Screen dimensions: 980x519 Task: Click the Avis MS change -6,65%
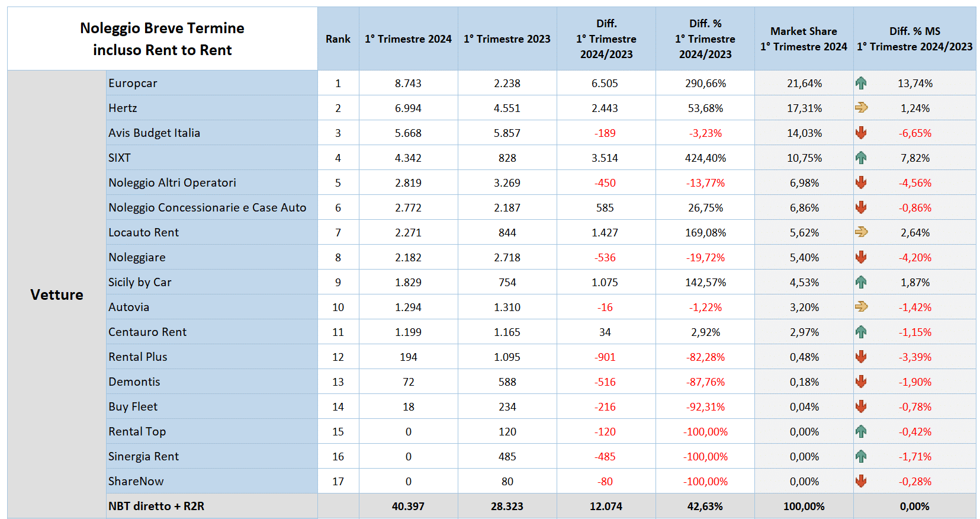915,133
